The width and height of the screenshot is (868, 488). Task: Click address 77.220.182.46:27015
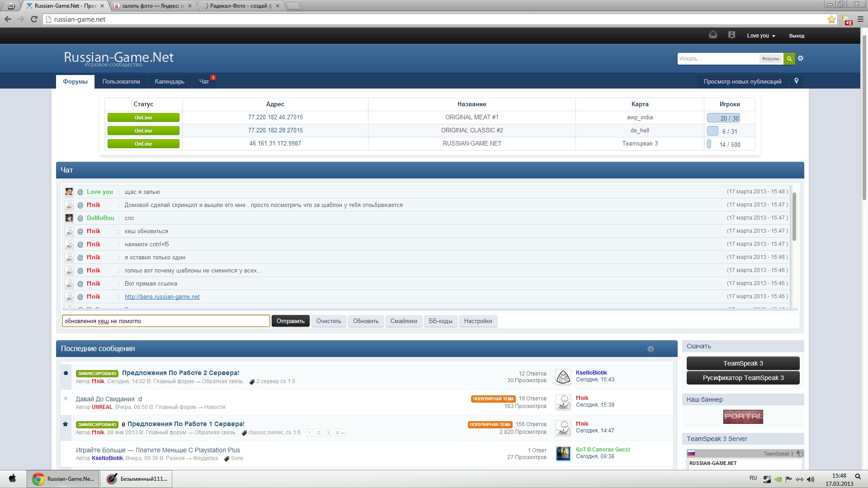(275, 117)
